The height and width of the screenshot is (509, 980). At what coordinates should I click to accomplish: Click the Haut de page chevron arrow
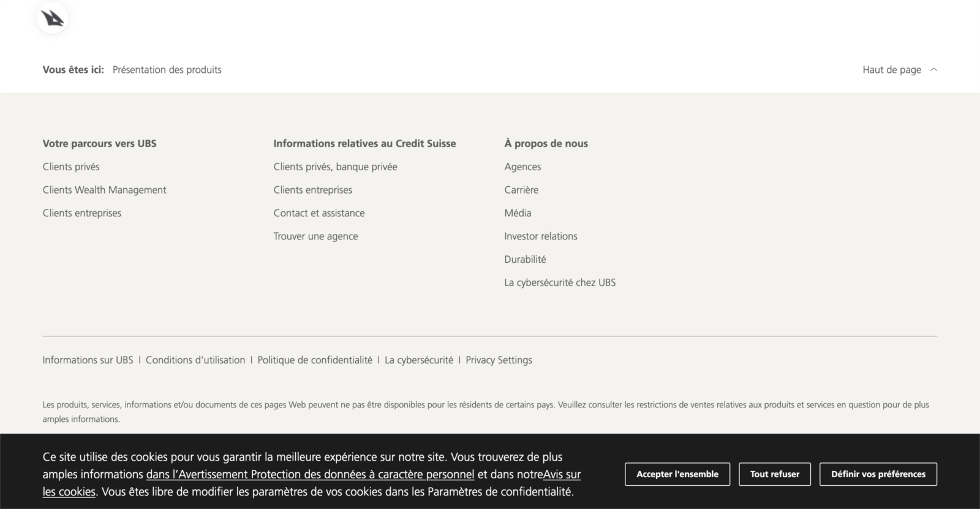933,70
